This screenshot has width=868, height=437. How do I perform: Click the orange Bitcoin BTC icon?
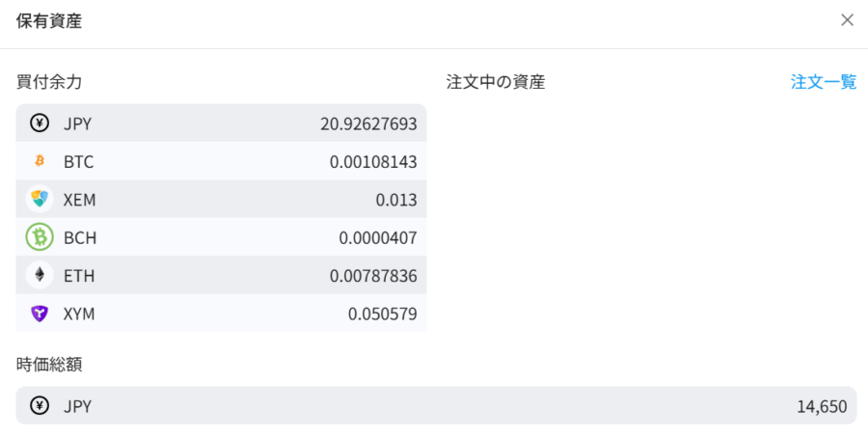pos(40,161)
